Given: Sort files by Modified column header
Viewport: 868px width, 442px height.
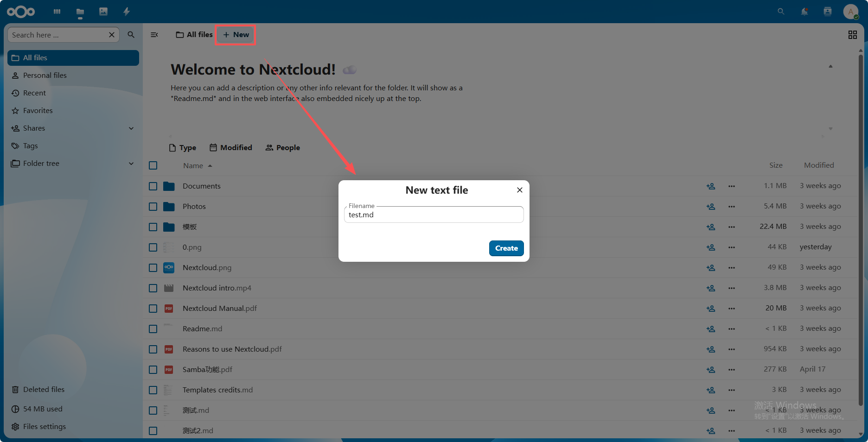Looking at the screenshot, I should pyautogui.click(x=819, y=165).
